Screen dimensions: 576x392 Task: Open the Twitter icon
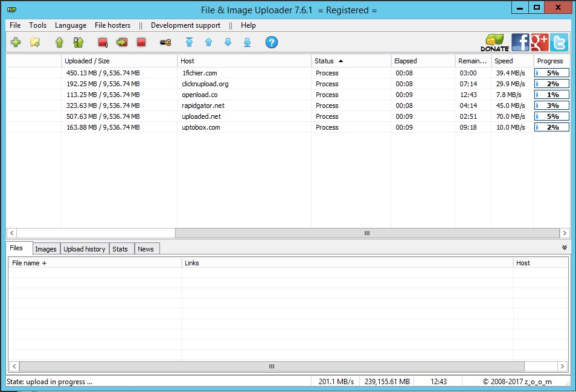pyautogui.click(x=558, y=42)
